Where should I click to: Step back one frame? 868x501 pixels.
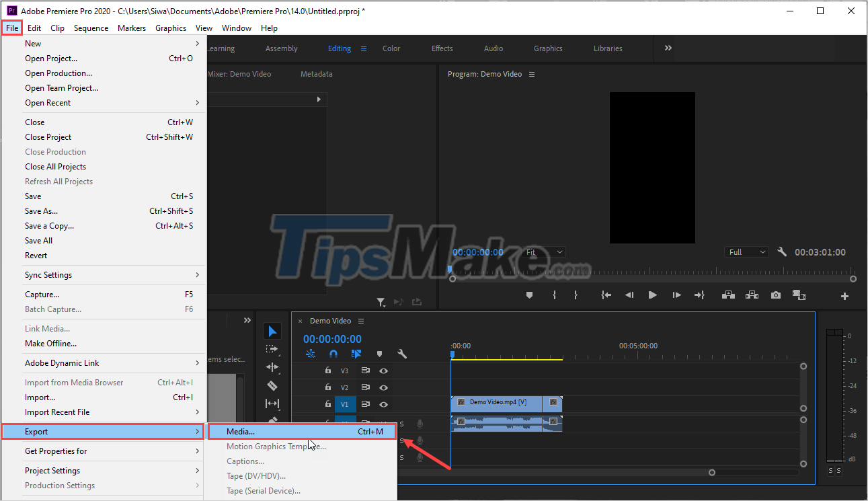click(629, 295)
